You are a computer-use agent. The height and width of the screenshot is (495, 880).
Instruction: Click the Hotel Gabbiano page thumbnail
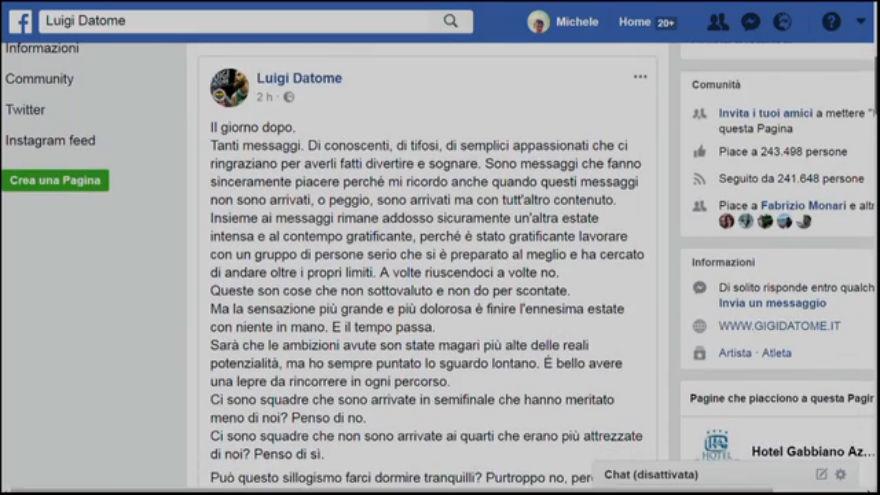(x=717, y=445)
